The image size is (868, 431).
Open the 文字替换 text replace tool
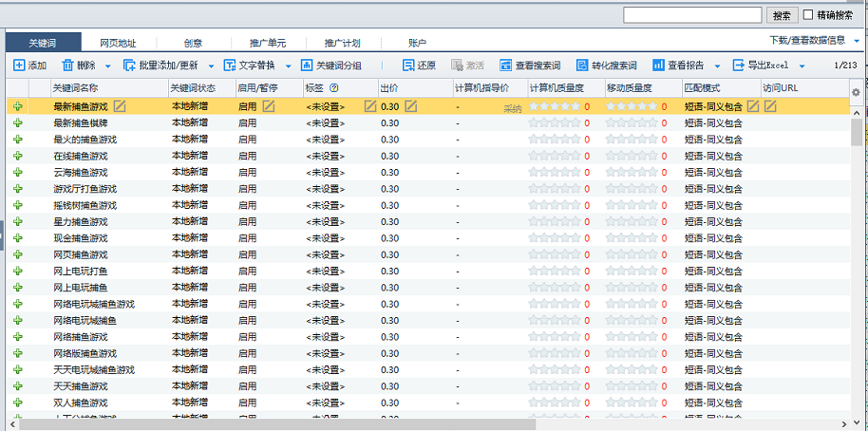coord(230,66)
